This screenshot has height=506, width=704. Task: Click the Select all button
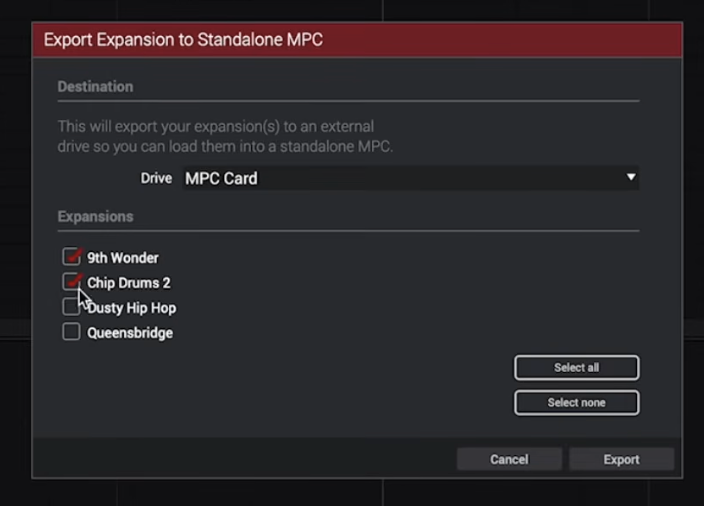point(576,368)
